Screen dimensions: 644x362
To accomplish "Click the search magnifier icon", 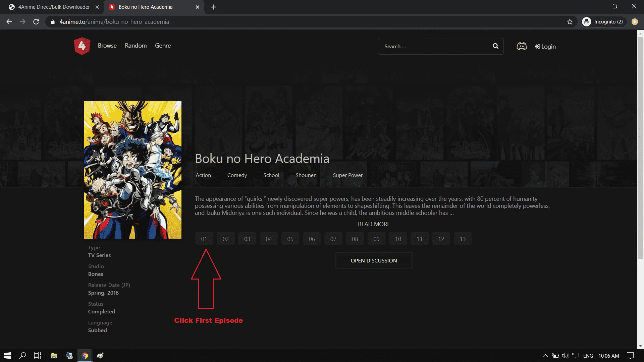I will (x=495, y=46).
